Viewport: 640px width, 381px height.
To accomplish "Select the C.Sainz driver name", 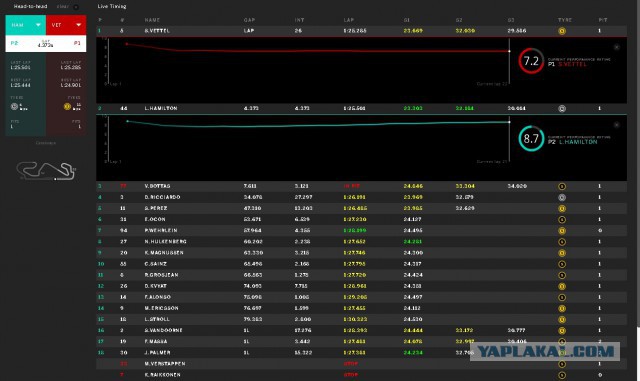I will [x=156, y=264].
